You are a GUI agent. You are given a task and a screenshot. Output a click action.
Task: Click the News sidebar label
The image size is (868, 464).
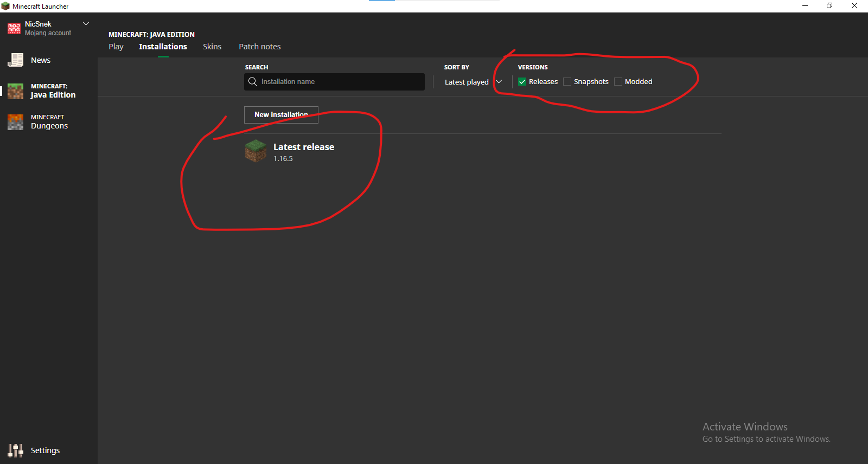[x=41, y=60]
